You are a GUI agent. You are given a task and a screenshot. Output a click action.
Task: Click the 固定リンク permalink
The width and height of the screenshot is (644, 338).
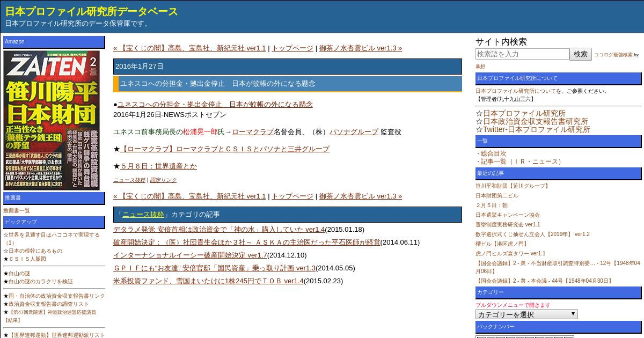(163, 180)
